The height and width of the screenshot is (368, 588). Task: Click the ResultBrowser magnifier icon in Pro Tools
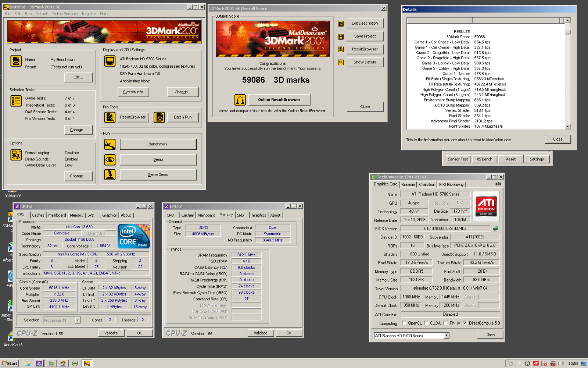pyautogui.click(x=110, y=117)
